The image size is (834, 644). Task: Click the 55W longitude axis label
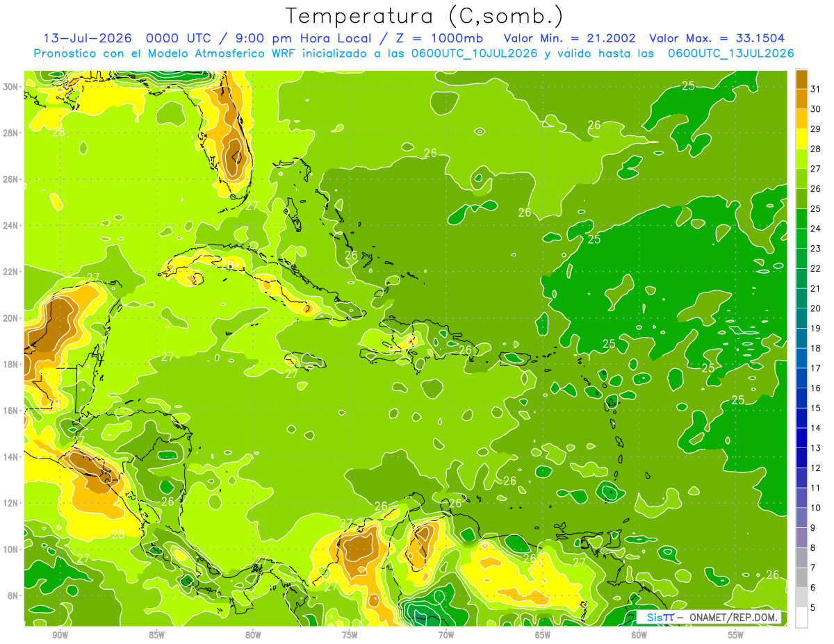735,635
